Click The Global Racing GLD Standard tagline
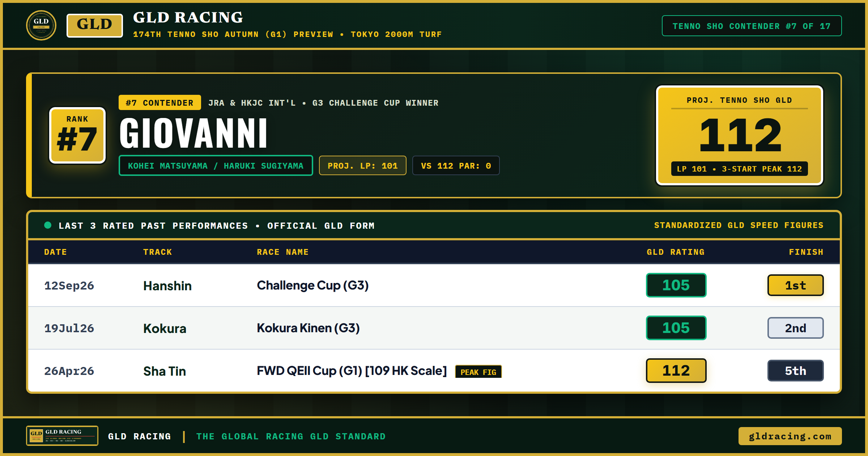The width and height of the screenshot is (868, 456). (x=291, y=436)
